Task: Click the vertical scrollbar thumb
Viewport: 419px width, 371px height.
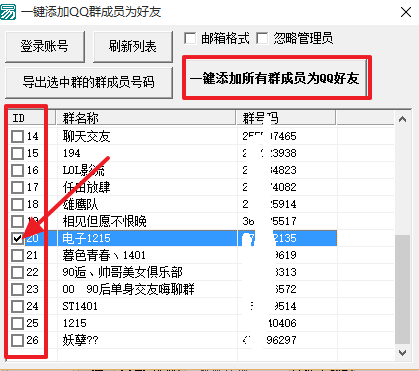Action: point(402,289)
